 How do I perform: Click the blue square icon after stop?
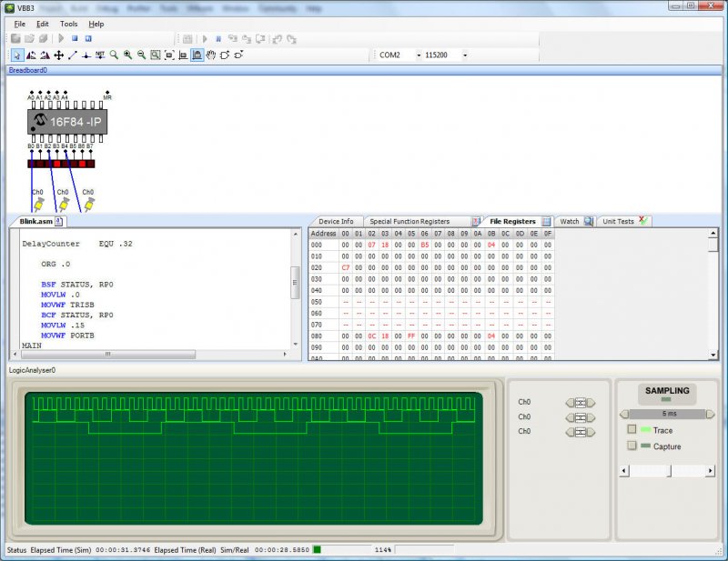(x=88, y=38)
